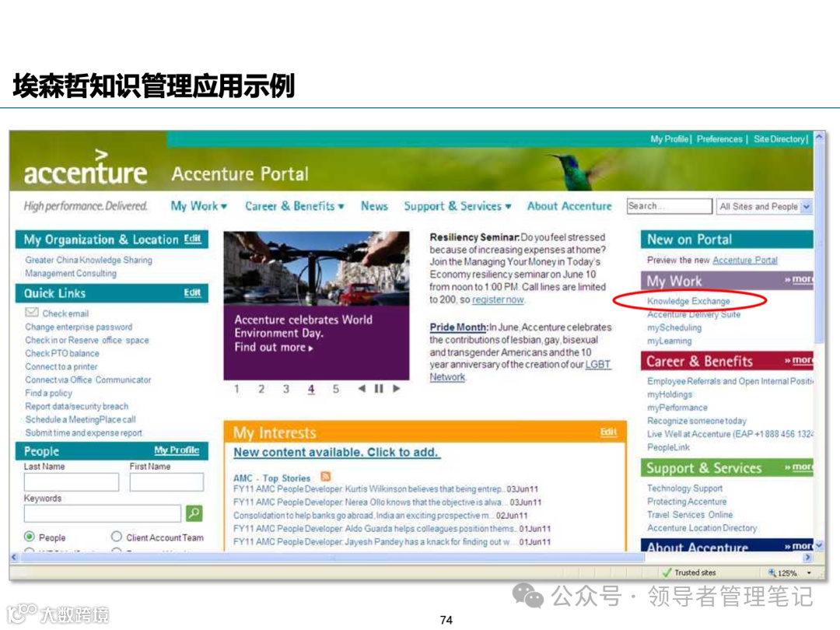Open the AMC Top Stories RSS feed icon
The width and height of the screenshot is (840, 630).
(x=325, y=477)
